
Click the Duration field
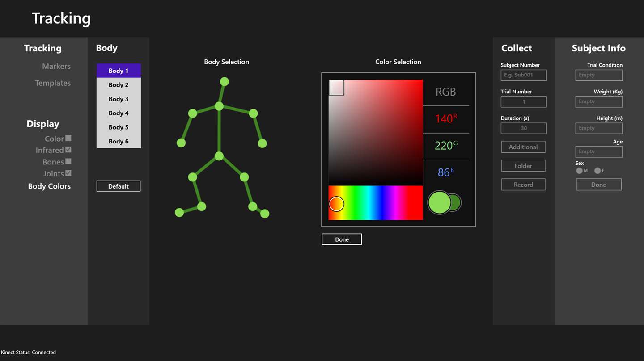[x=523, y=128]
